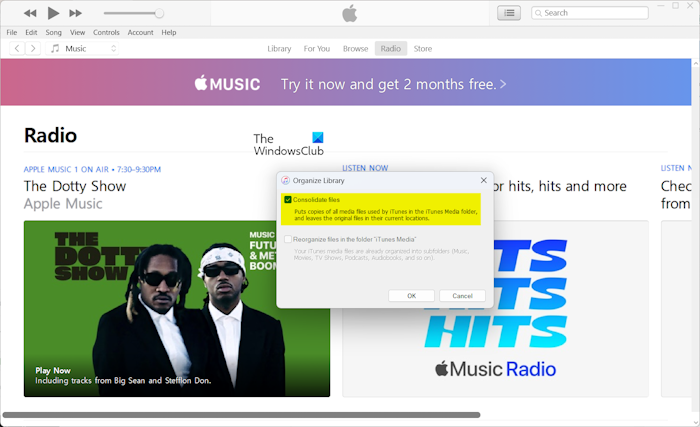Click 'Play Now' on Dotty Show artwork
The height and width of the screenshot is (427, 700).
point(53,370)
